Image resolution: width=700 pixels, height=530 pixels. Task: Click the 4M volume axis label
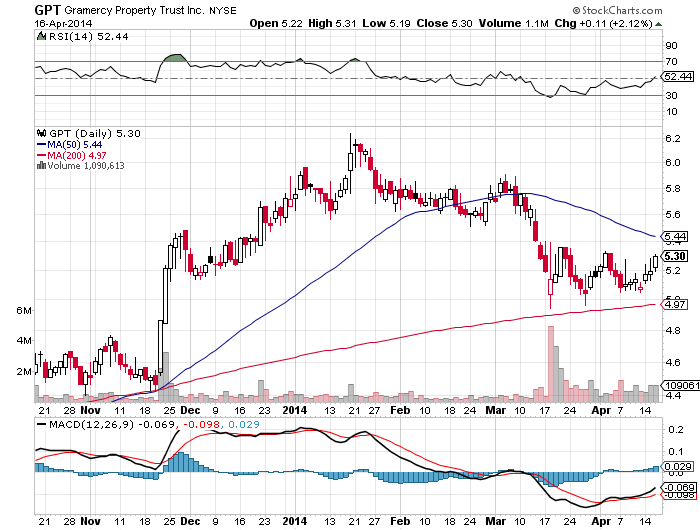tap(24, 341)
